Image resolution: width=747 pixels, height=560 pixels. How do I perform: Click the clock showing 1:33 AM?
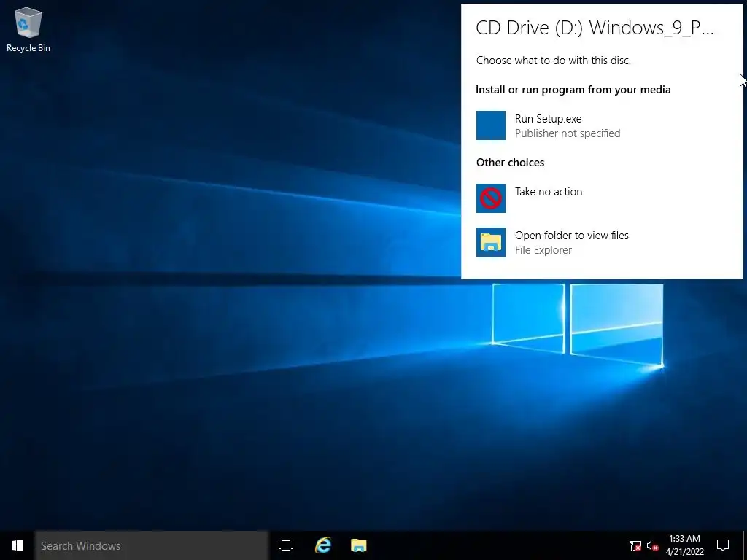(x=684, y=539)
